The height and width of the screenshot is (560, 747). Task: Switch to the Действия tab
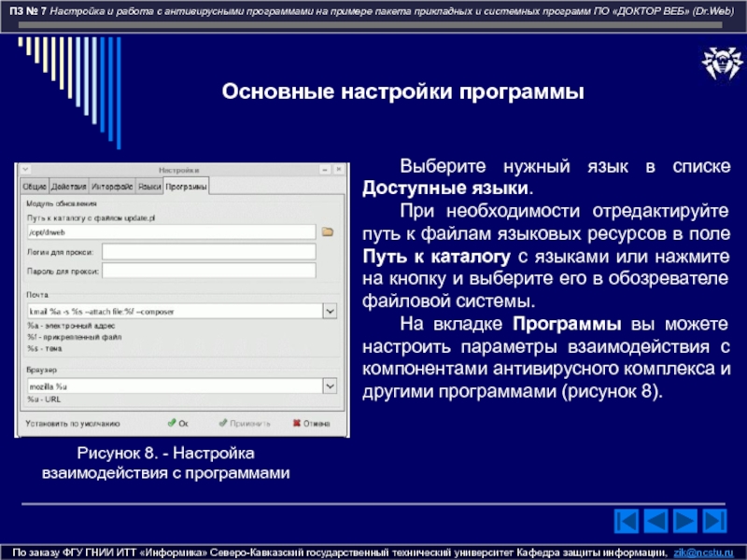click(68, 186)
